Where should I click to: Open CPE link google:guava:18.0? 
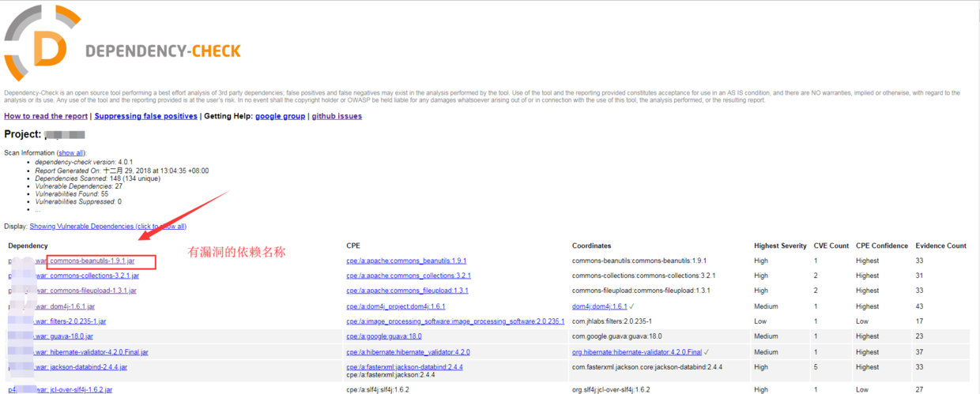(383, 336)
